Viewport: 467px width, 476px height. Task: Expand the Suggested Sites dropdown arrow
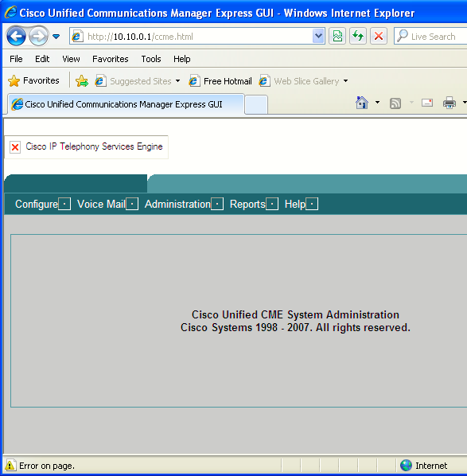point(178,81)
